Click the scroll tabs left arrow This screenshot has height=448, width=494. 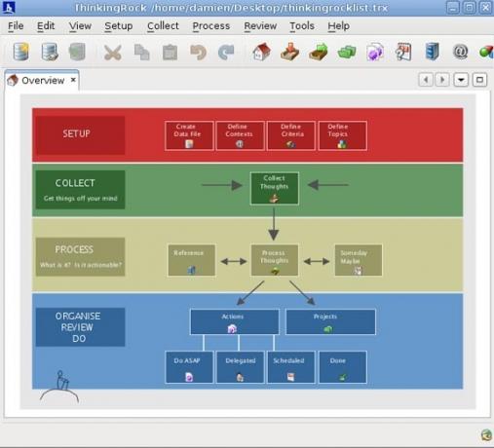click(x=426, y=80)
